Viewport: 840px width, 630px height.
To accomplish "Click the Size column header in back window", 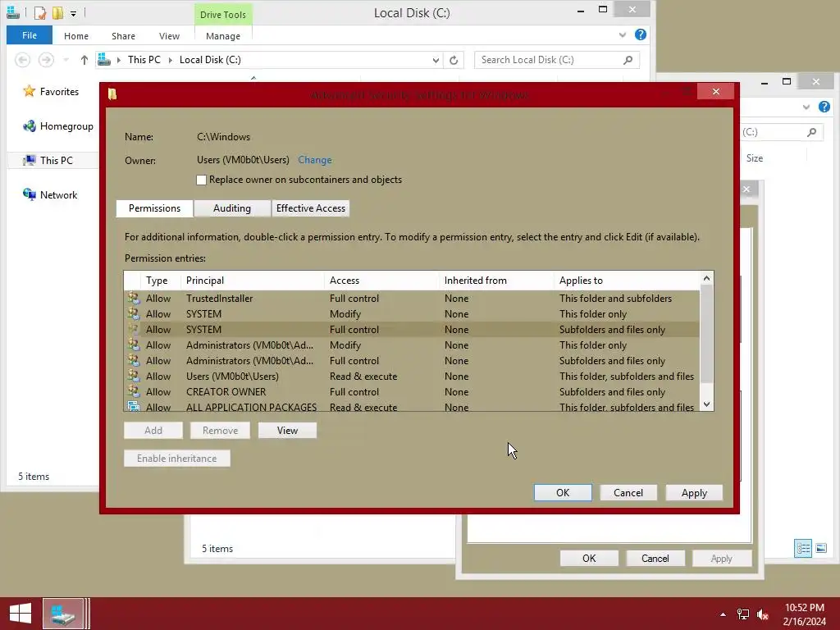I will (x=755, y=158).
